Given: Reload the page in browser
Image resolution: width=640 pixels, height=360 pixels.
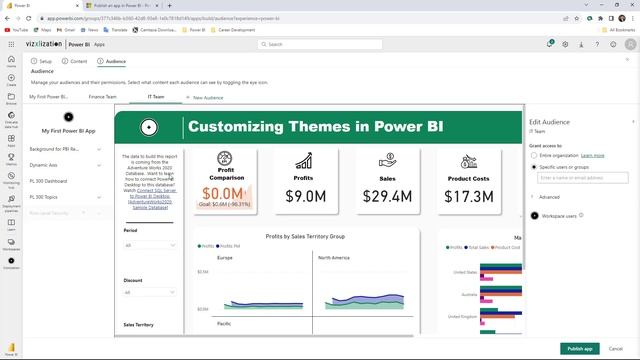Looking at the screenshot, I should [28, 18].
